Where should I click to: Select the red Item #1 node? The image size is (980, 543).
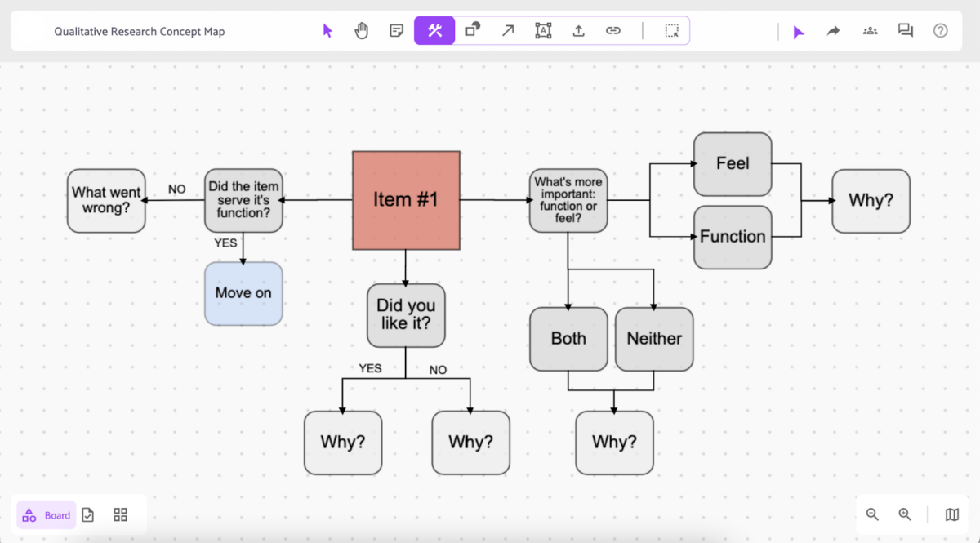pos(406,200)
